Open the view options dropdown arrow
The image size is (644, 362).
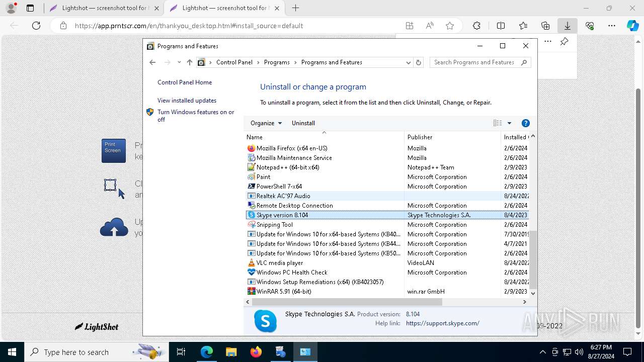coord(509,123)
